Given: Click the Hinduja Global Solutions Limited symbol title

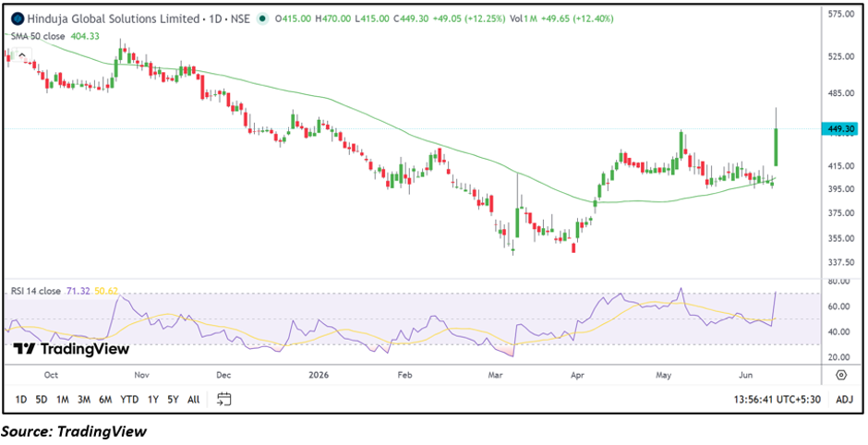Looking at the screenshot, I should pos(114,18).
